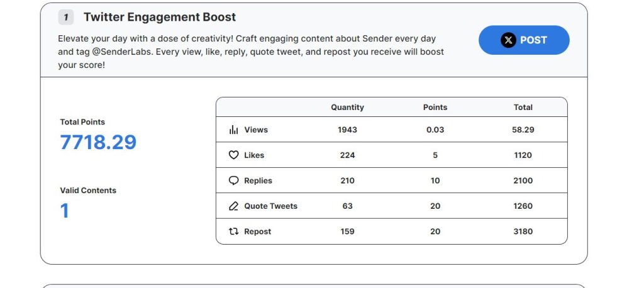This screenshot has width=644, height=288.
Task: Click the Replies total 2100
Action: point(523,180)
